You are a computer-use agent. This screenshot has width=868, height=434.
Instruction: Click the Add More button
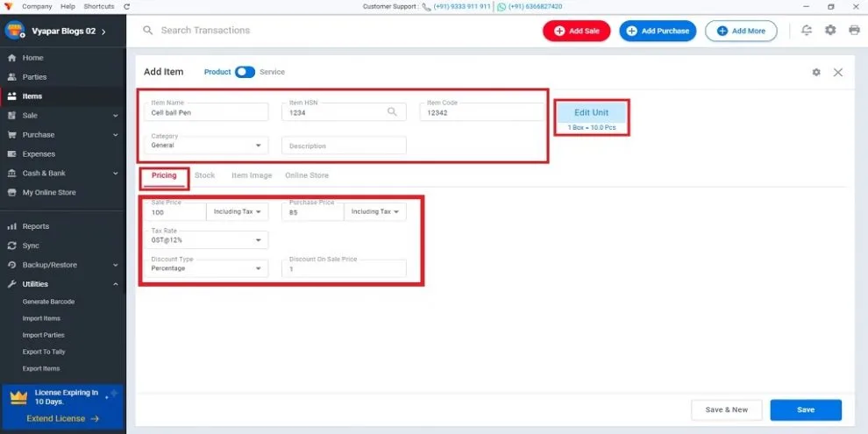pyautogui.click(x=741, y=31)
